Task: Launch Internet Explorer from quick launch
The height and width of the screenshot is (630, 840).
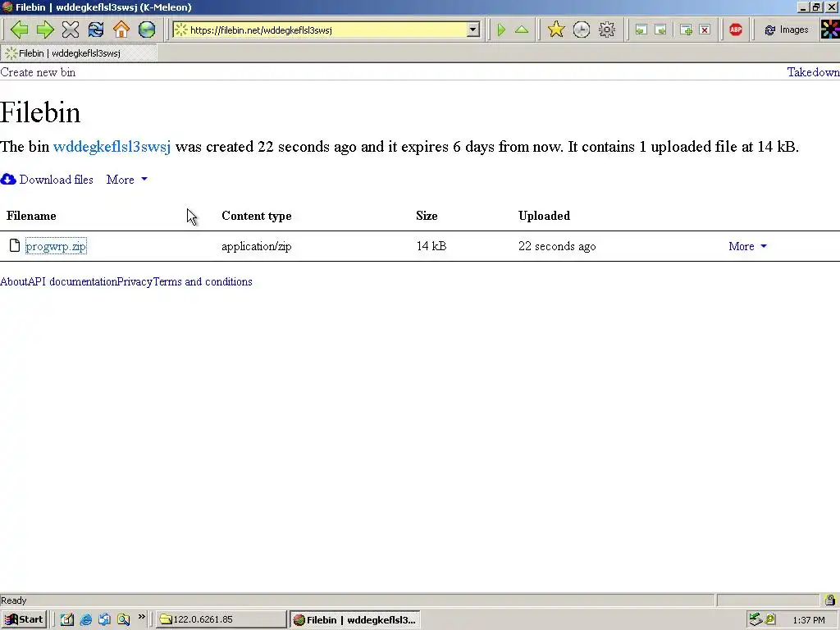Action: click(x=85, y=620)
